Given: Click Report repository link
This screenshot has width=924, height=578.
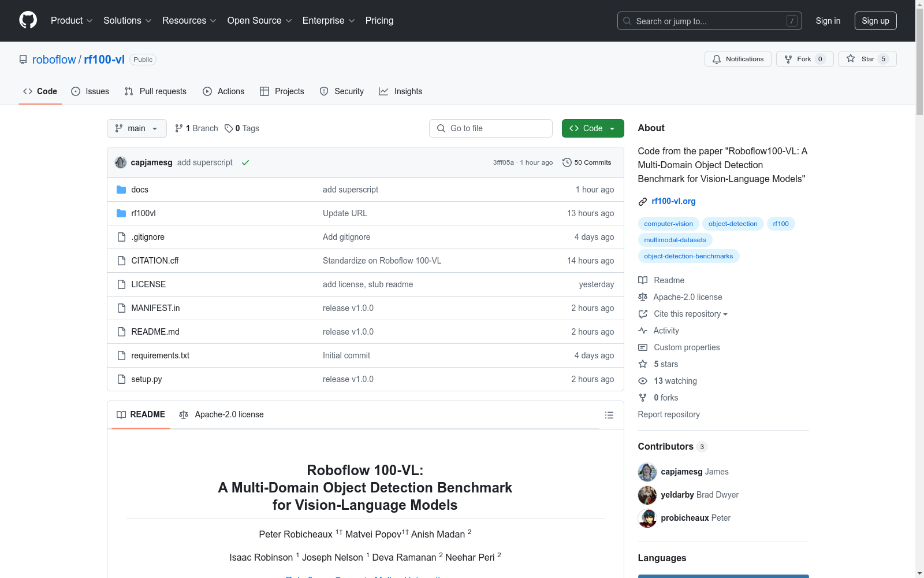Looking at the screenshot, I should (669, 414).
